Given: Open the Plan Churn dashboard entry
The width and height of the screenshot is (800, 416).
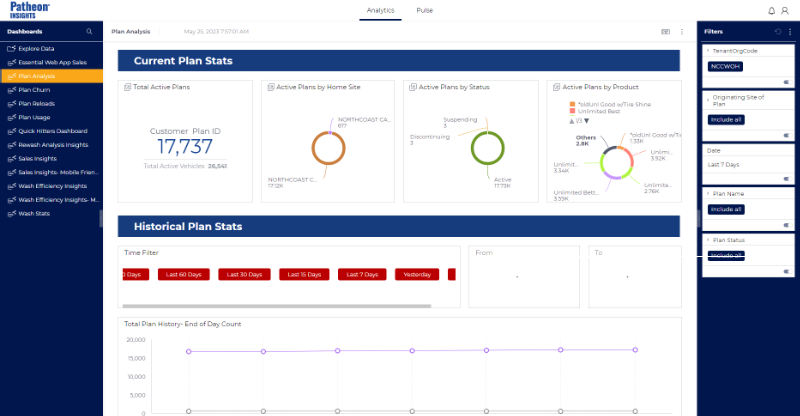Looking at the screenshot, I should 52,90.
